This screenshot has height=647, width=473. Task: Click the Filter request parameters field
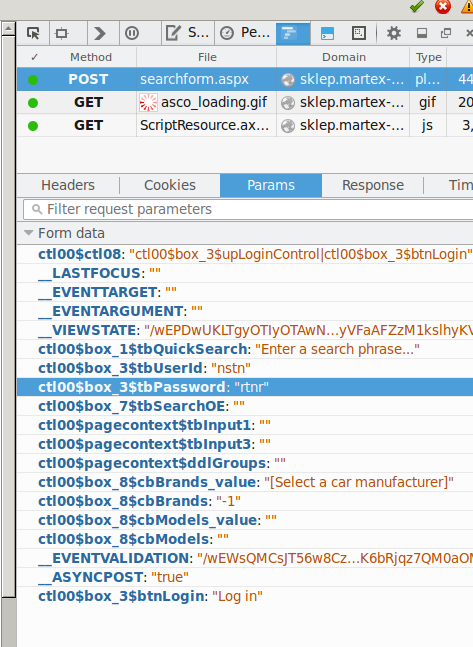click(x=248, y=210)
